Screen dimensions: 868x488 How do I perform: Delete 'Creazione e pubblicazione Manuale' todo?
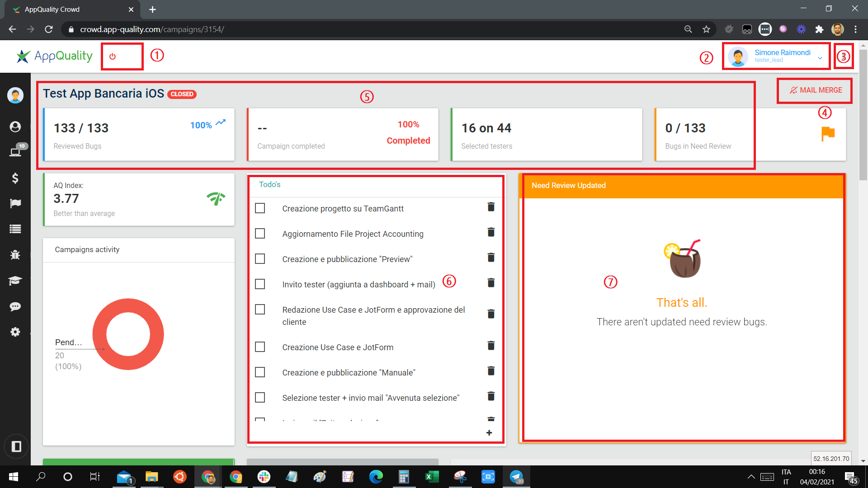491,371
